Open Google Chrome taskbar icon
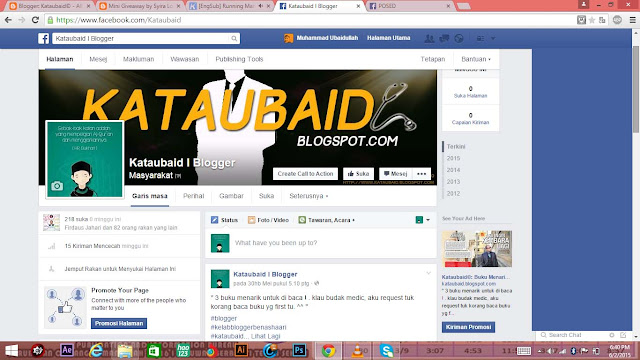The height and width of the screenshot is (360, 640). tap(328, 351)
